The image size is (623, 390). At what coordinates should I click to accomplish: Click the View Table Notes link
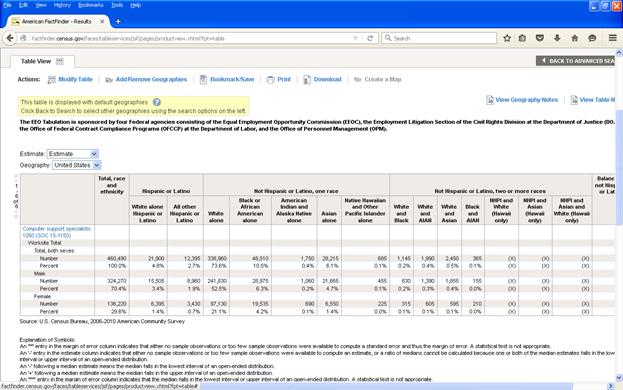pos(597,100)
